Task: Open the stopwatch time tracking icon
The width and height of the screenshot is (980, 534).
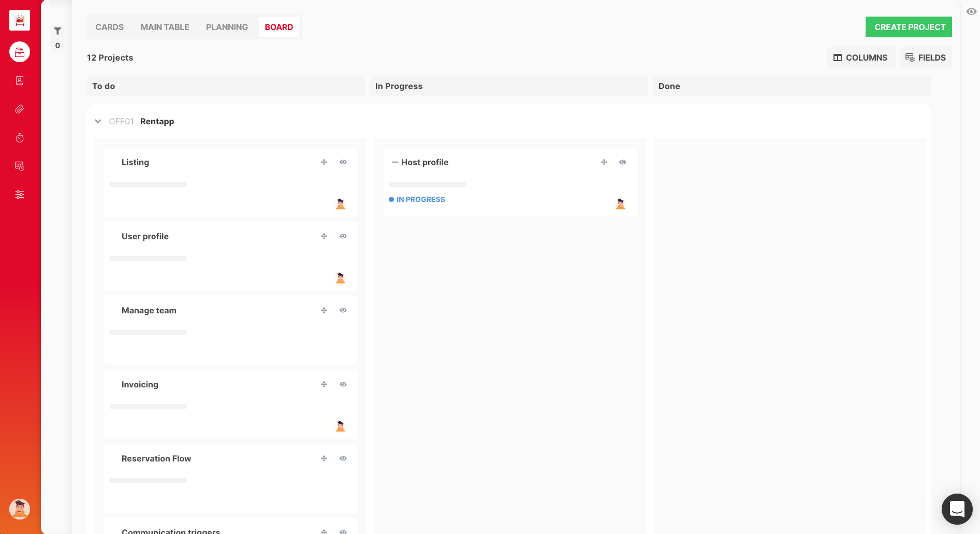Action: (x=20, y=138)
